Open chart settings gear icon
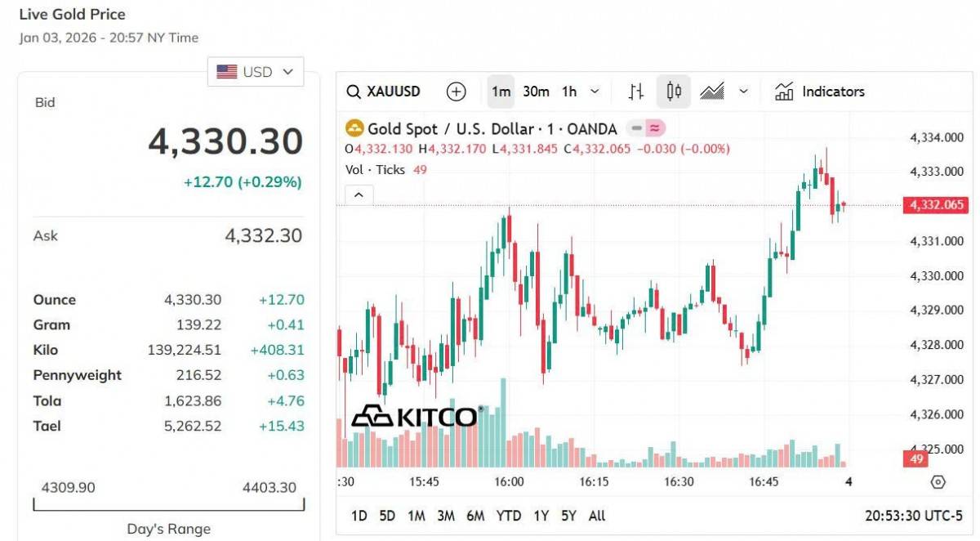980x541 pixels. 938,482
